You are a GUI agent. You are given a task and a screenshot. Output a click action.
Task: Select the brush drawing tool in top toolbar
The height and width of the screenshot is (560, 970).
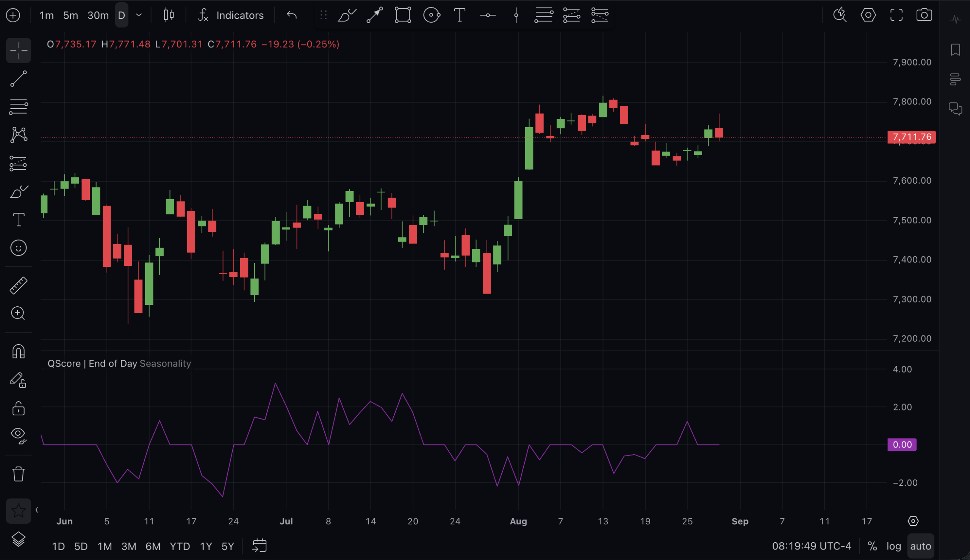pyautogui.click(x=347, y=16)
